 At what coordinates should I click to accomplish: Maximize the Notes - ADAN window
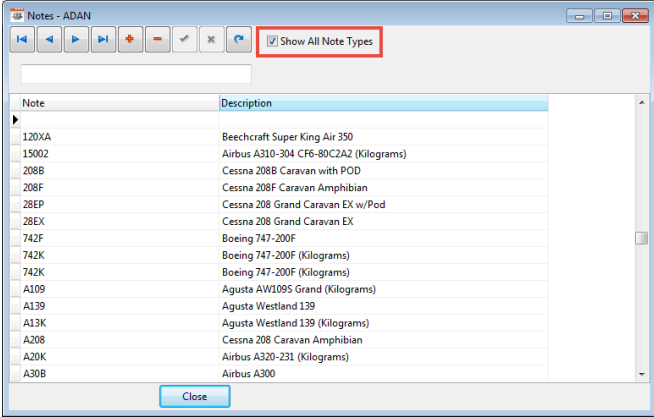pyautogui.click(x=607, y=16)
